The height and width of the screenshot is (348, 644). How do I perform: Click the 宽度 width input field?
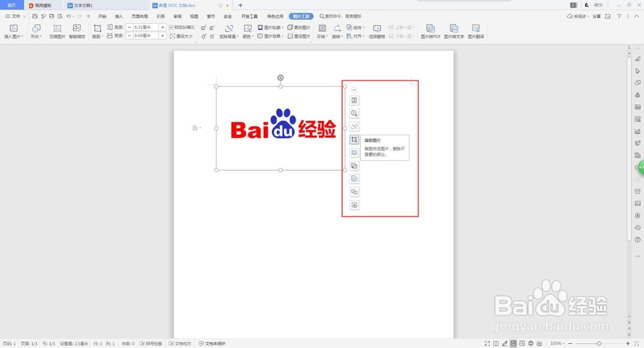pos(146,36)
